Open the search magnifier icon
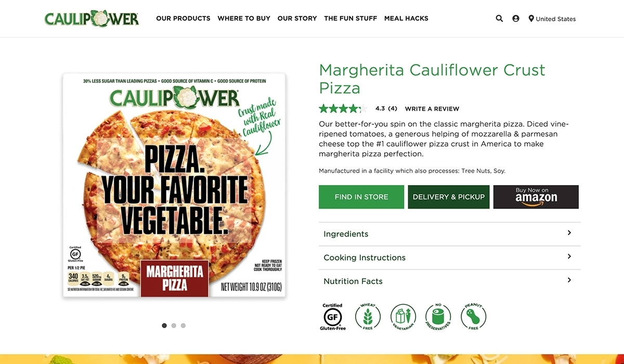 click(499, 18)
